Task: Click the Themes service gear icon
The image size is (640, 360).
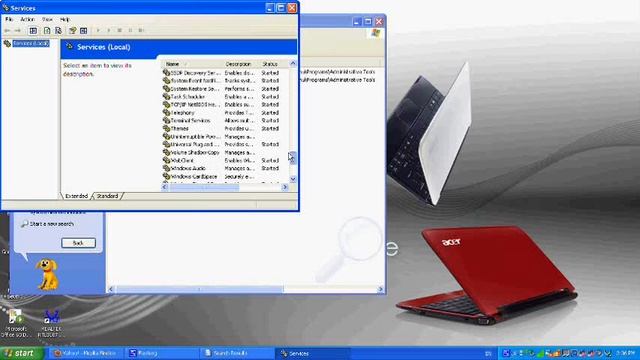Action: click(x=167, y=128)
